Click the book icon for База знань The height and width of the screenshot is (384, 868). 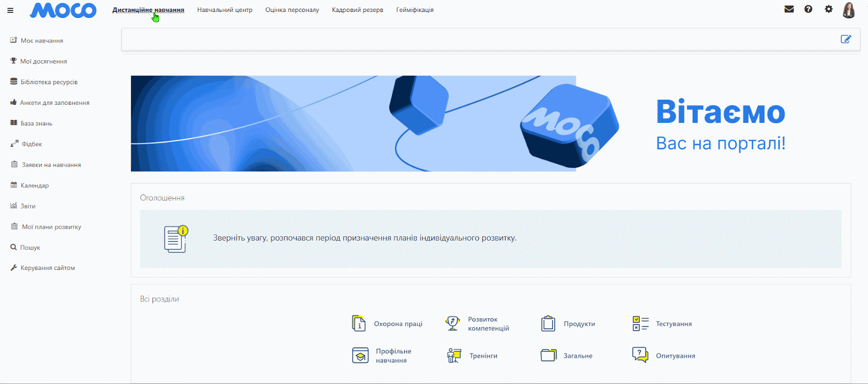pos(14,123)
